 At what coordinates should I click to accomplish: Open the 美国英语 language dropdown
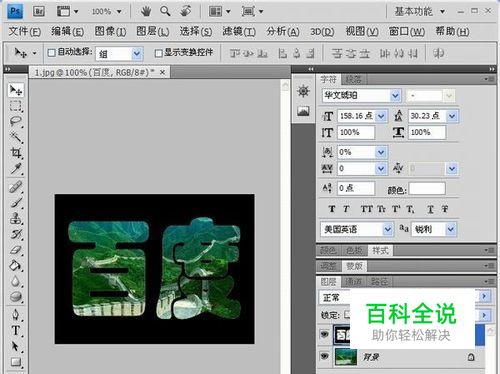point(387,229)
